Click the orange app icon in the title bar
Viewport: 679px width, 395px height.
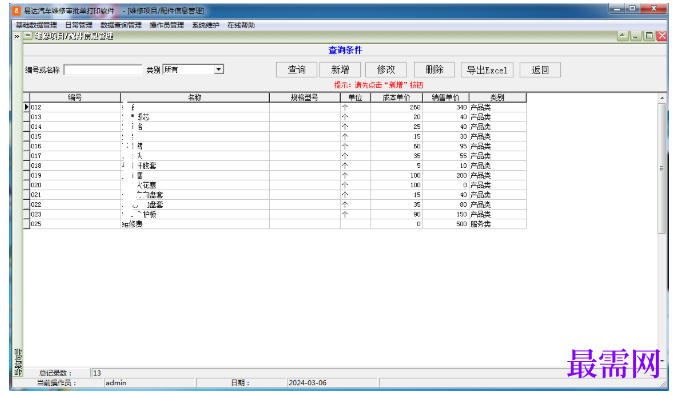(x=16, y=10)
